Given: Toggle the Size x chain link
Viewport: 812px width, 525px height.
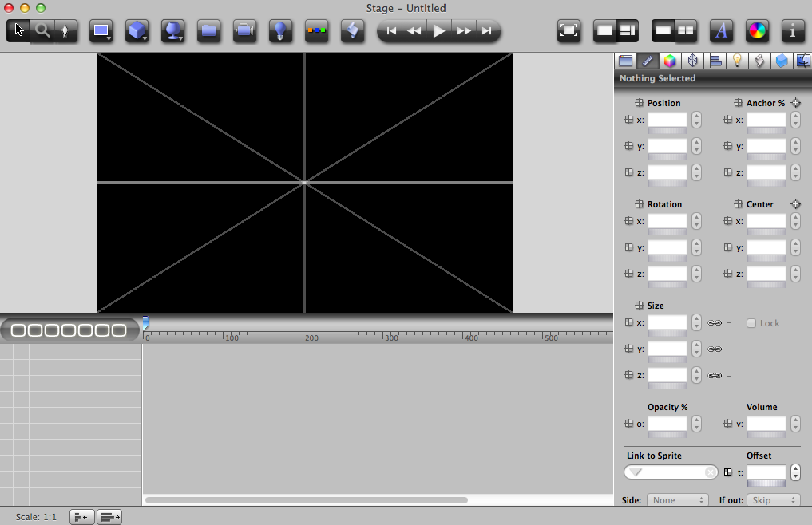Looking at the screenshot, I should tap(715, 323).
